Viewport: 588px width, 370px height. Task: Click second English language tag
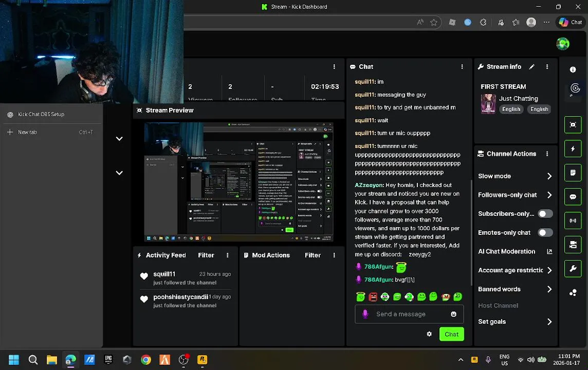(539, 109)
